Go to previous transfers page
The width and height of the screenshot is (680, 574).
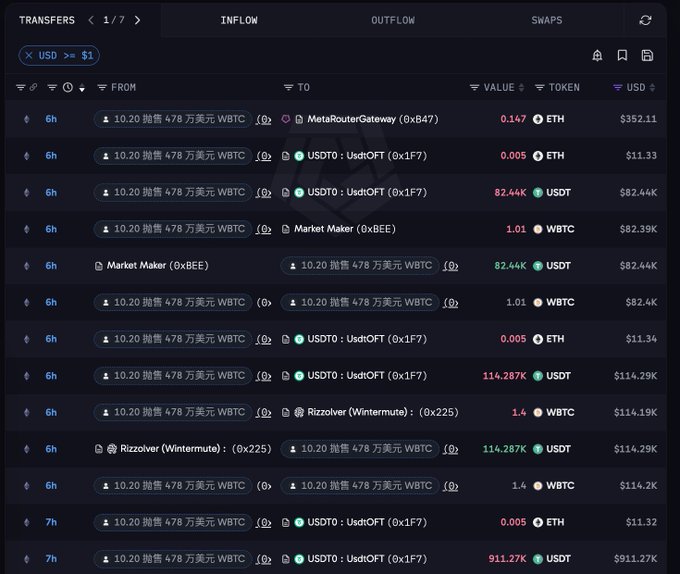(91, 20)
